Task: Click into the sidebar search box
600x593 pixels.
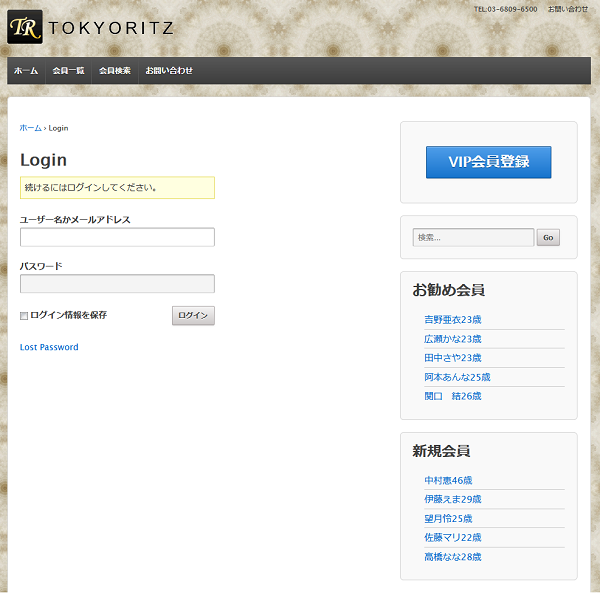Action: 473,238
